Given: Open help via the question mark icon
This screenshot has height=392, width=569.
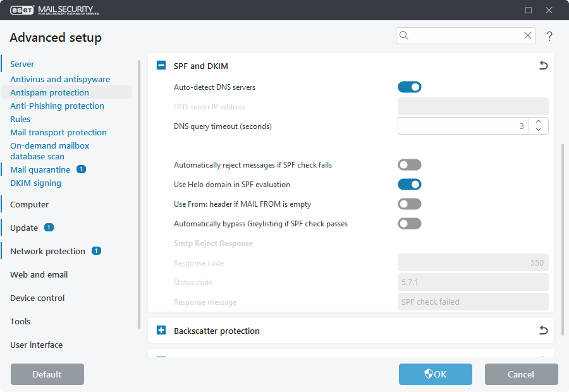Looking at the screenshot, I should [549, 37].
